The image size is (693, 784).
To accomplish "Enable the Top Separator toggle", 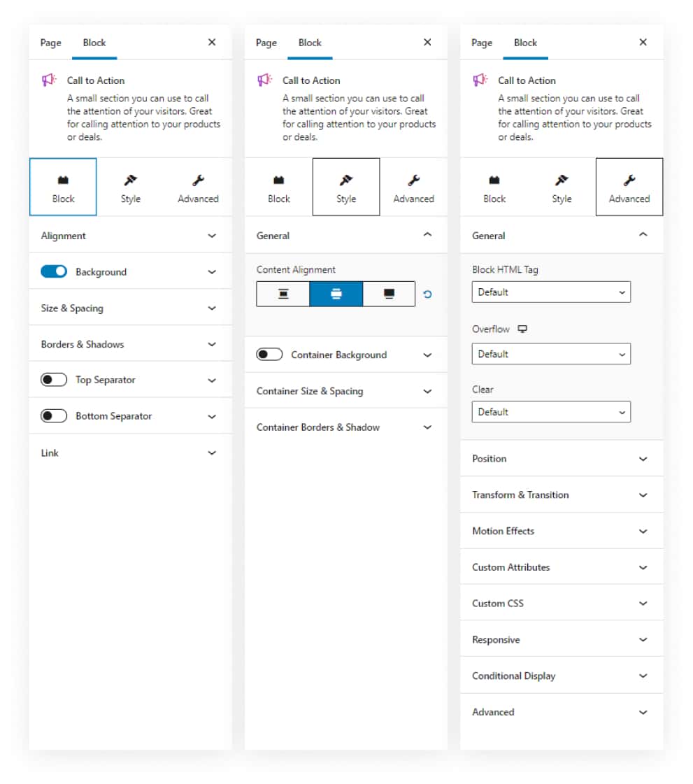I will (x=54, y=380).
